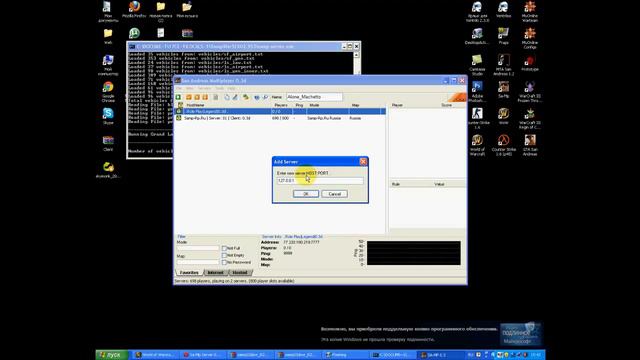Click the gray document icon in SA-MP toolbar
The image size is (640, 360).
click(216, 97)
